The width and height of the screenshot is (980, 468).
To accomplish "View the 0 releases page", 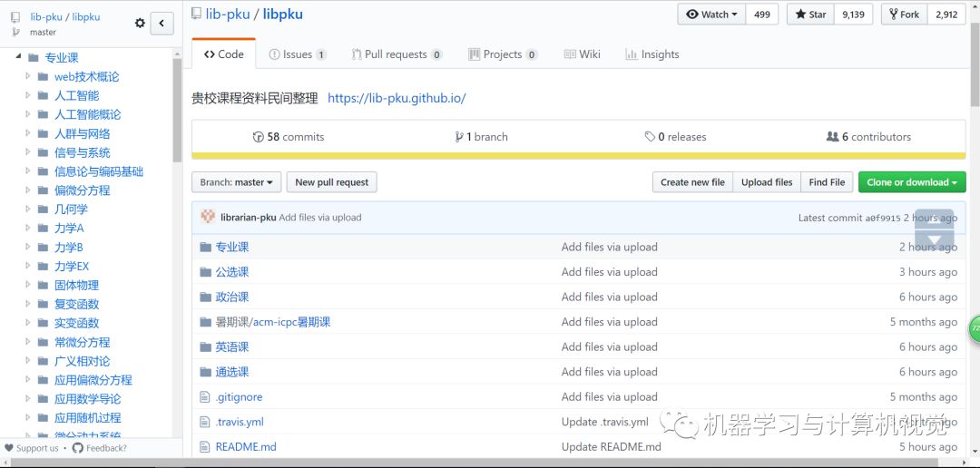I will tap(676, 137).
